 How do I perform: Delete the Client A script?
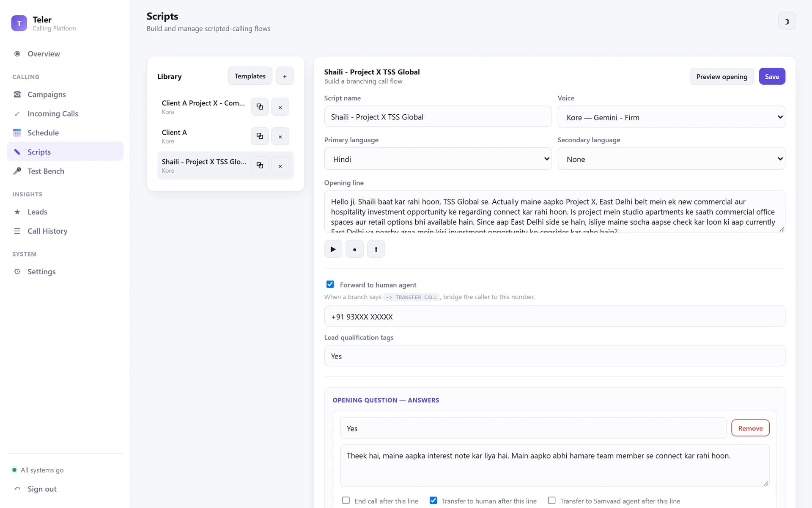coord(280,136)
